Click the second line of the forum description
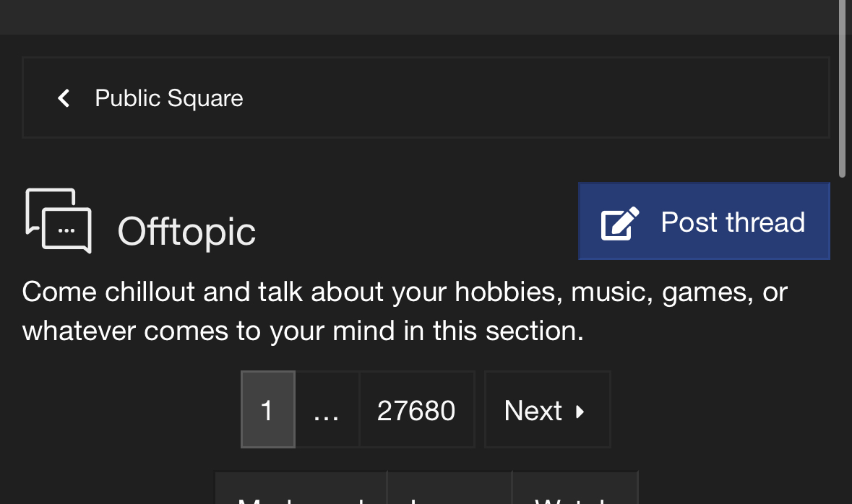 coord(302,331)
